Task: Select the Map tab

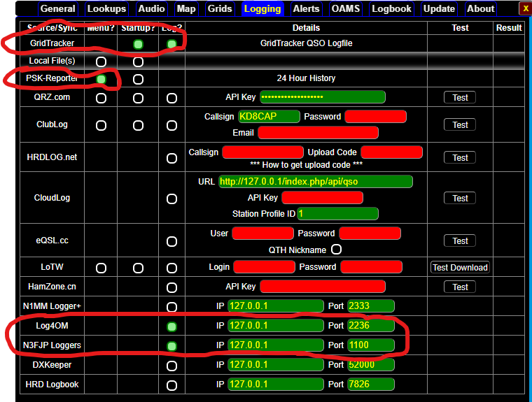Action: pyautogui.click(x=186, y=9)
